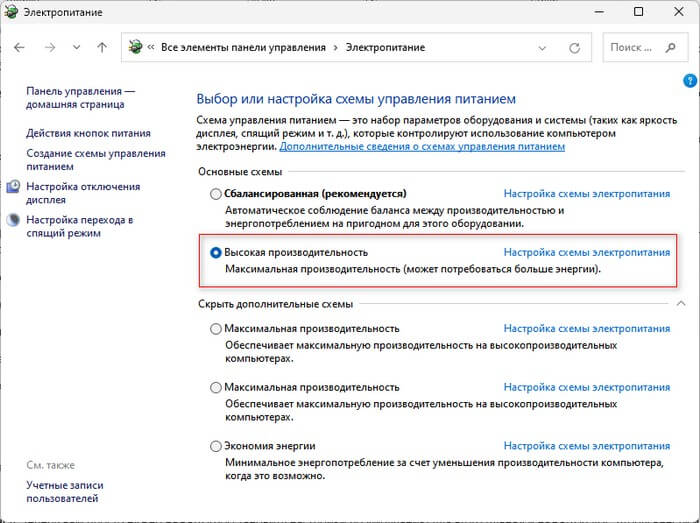Click the Поиск search field
Image resolution: width=700 pixels, height=523 pixels.
pyautogui.click(x=645, y=47)
